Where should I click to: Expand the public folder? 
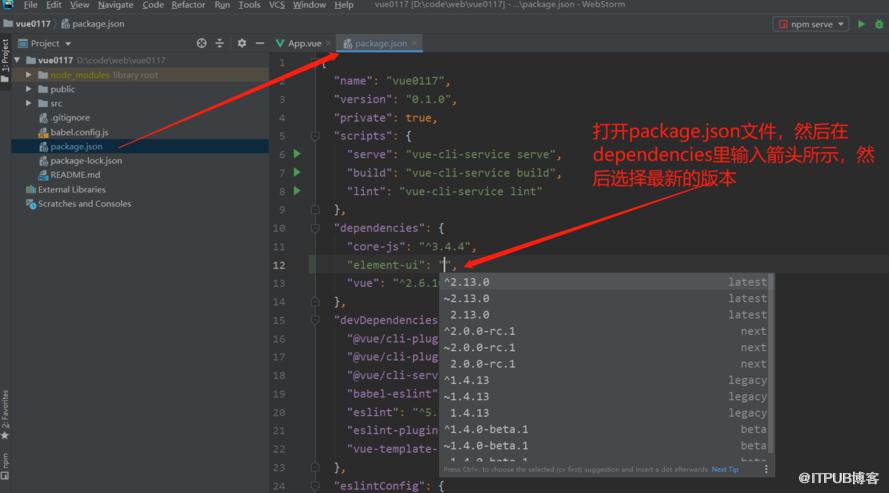[x=28, y=89]
